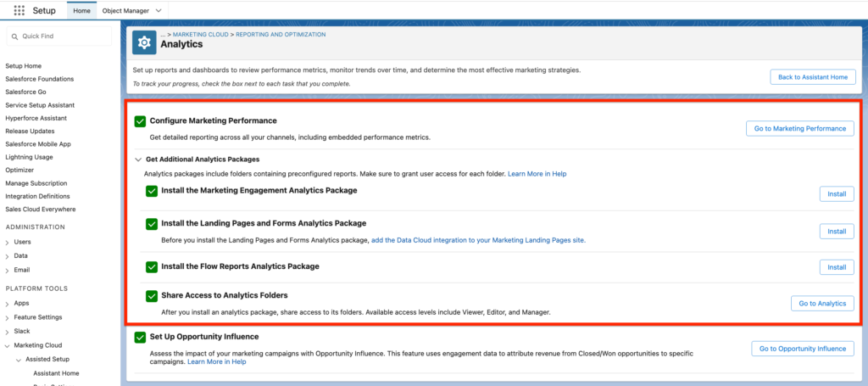This screenshot has height=386, width=868.
Task: Uncheck the Set Up Opportunity Influence checkbox
Action: (140, 337)
